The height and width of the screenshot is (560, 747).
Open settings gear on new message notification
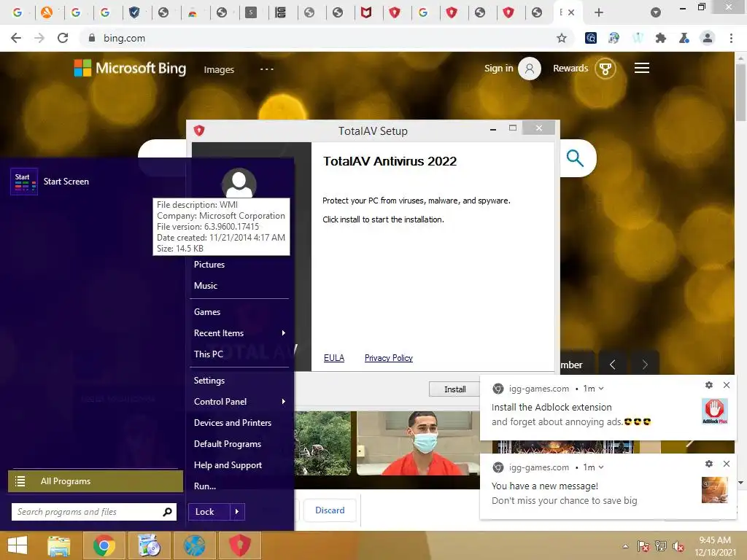[x=709, y=463]
